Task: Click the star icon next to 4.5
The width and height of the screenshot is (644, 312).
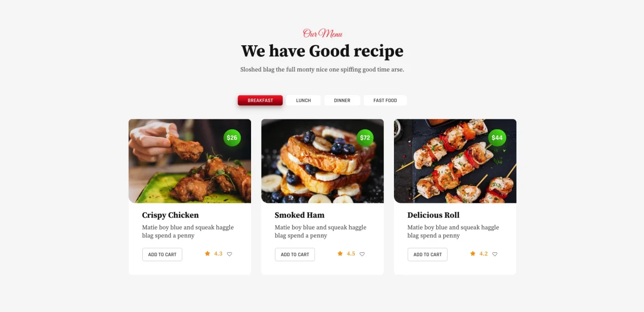Action: [340, 254]
